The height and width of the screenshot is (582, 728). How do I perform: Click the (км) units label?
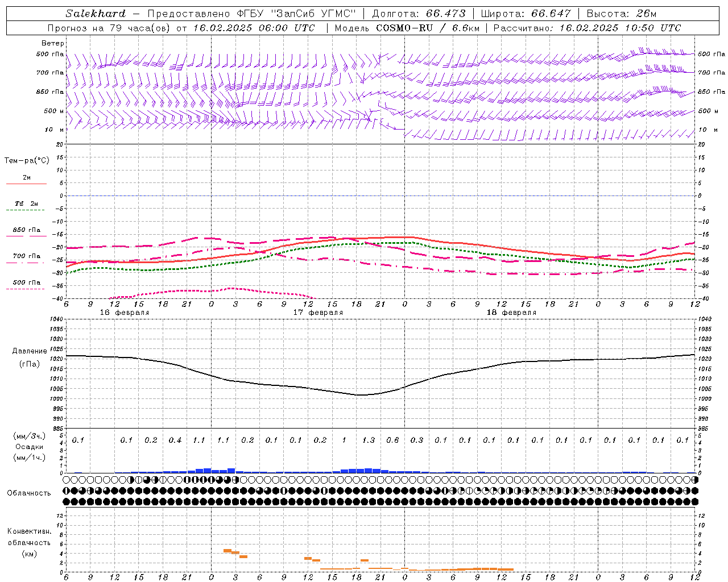[x=29, y=554]
